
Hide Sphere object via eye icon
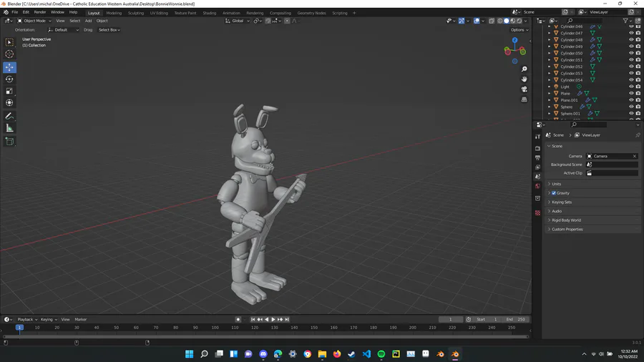coord(631,107)
